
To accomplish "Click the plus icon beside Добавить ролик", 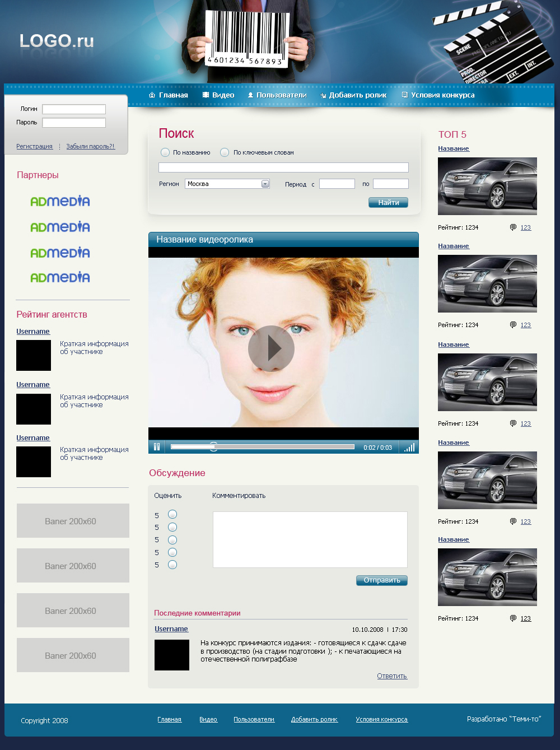I will pos(323,96).
